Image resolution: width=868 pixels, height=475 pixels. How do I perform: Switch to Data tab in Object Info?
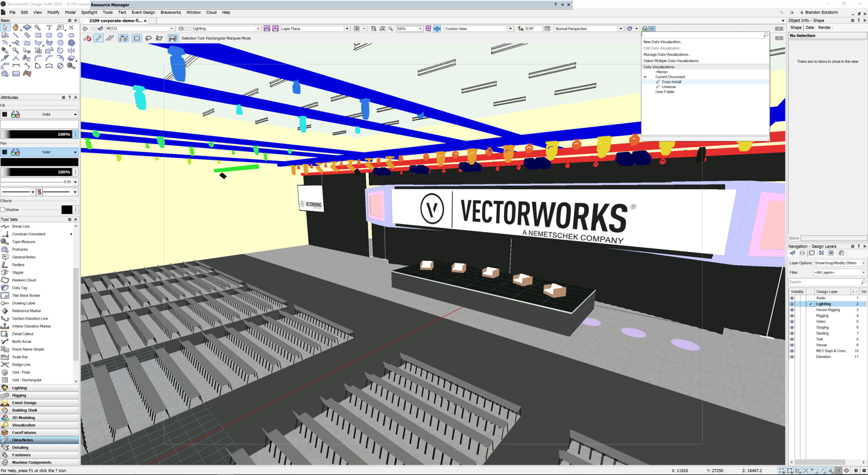pos(810,28)
